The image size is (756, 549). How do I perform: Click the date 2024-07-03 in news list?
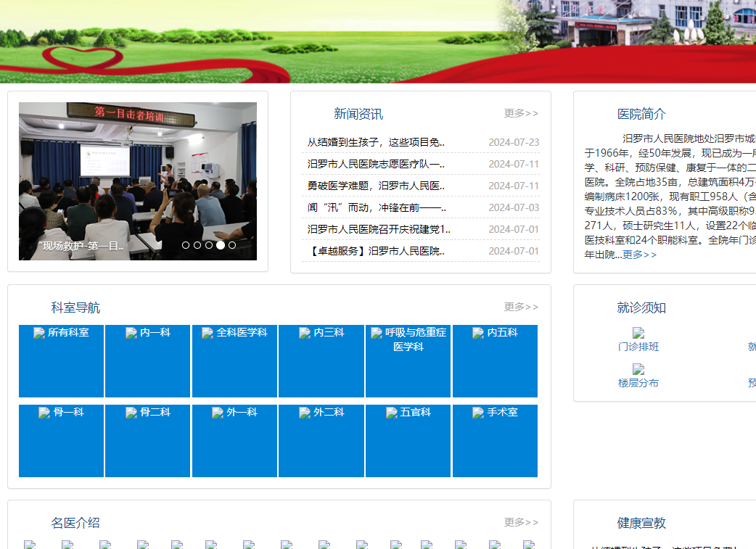(514, 207)
